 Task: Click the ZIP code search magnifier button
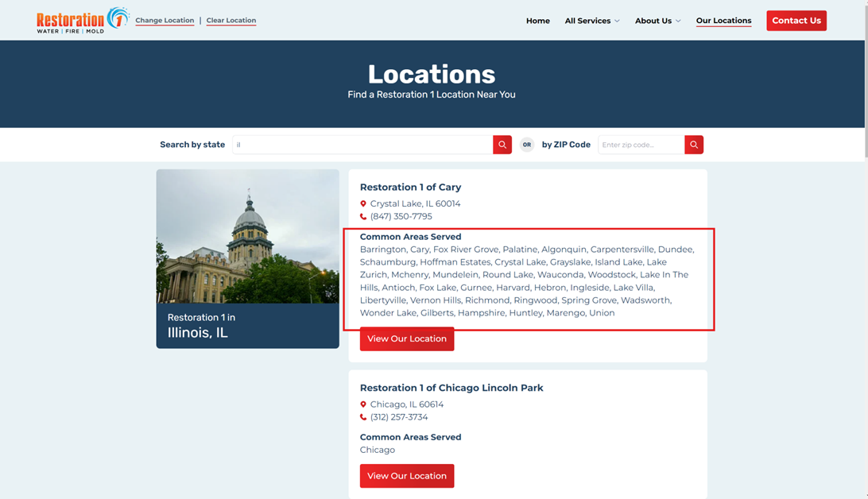(694, 145)
